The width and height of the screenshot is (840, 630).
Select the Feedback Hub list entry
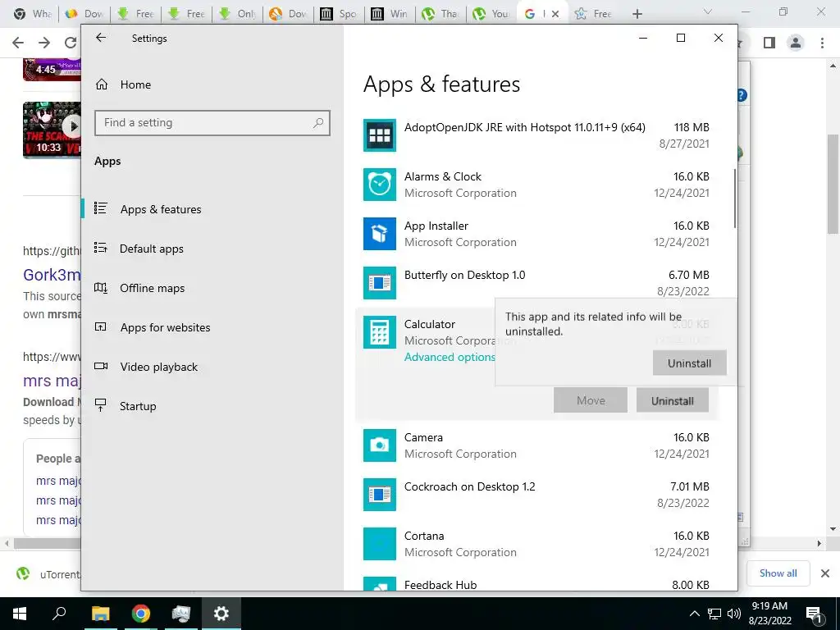pos(536,584)
